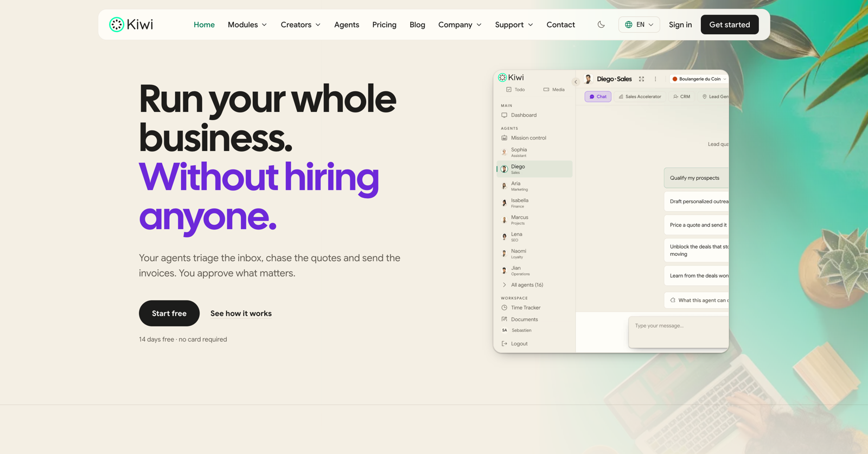Open the EN language selector

pyautogui.click(x=639, y=24)
